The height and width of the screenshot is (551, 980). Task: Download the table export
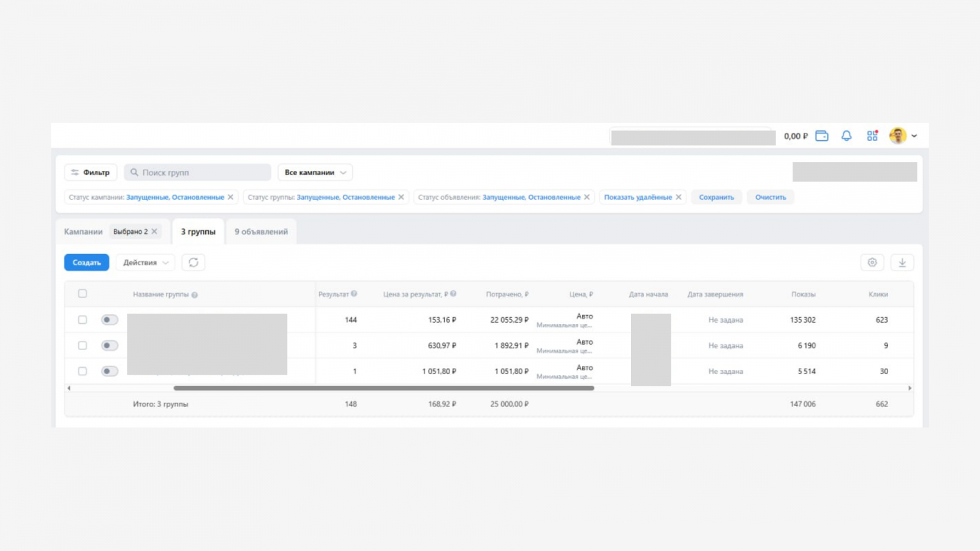[x=902, y=263]
